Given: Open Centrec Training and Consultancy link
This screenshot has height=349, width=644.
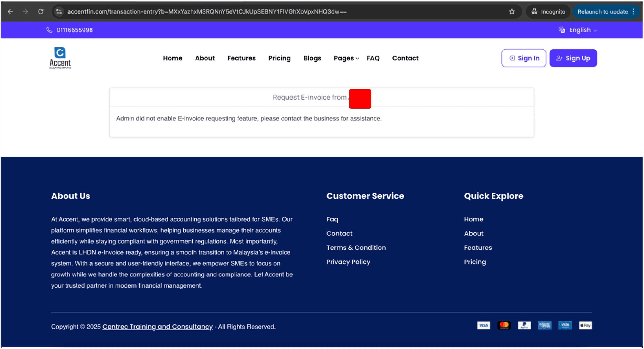Looking at the screenshot, I should pos(157,327).
